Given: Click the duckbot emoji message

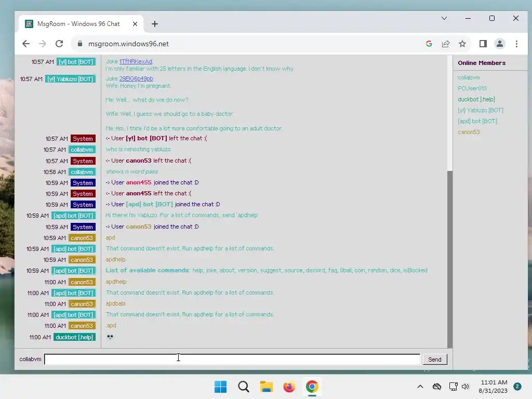Looking at the screenshot, I should click(110, 337).
